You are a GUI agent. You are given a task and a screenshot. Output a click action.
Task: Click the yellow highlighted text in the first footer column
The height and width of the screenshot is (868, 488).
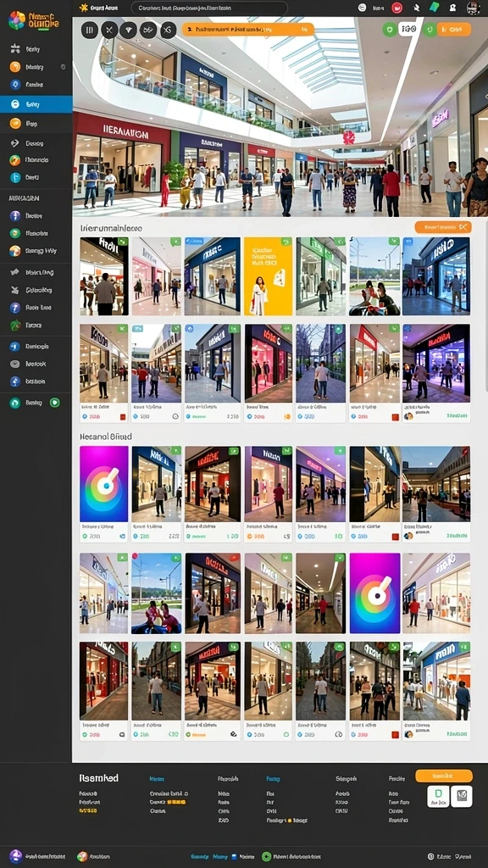point(88,810)
